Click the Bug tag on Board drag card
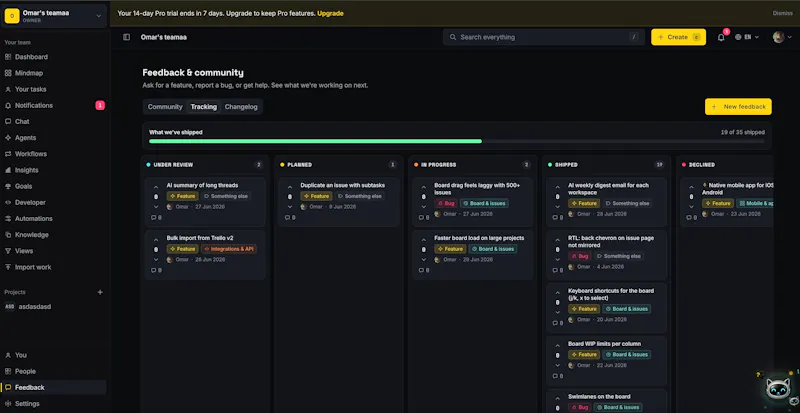800x413 pixels. tap(446, 203)
